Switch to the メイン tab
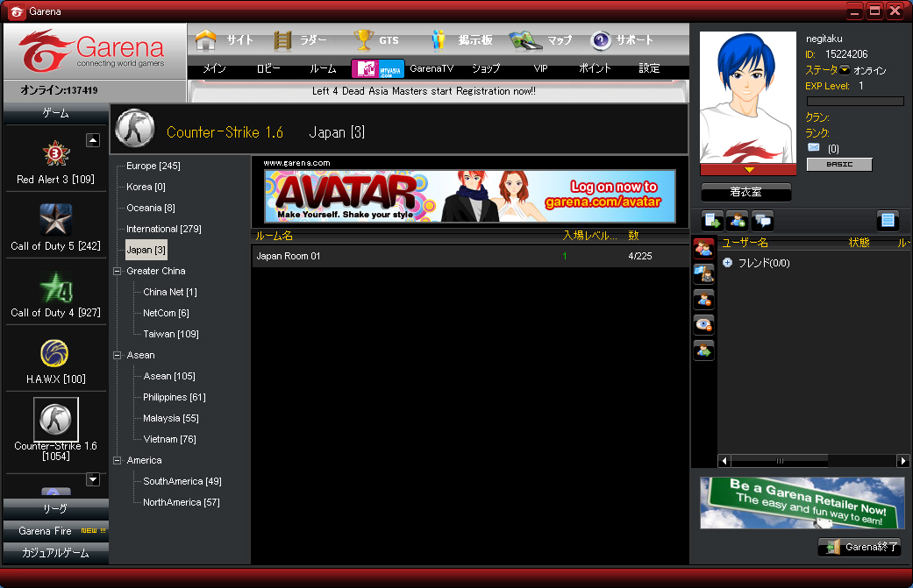Viewport: 913px width, 588px height. pyautogui.click(x=214, y=68)
